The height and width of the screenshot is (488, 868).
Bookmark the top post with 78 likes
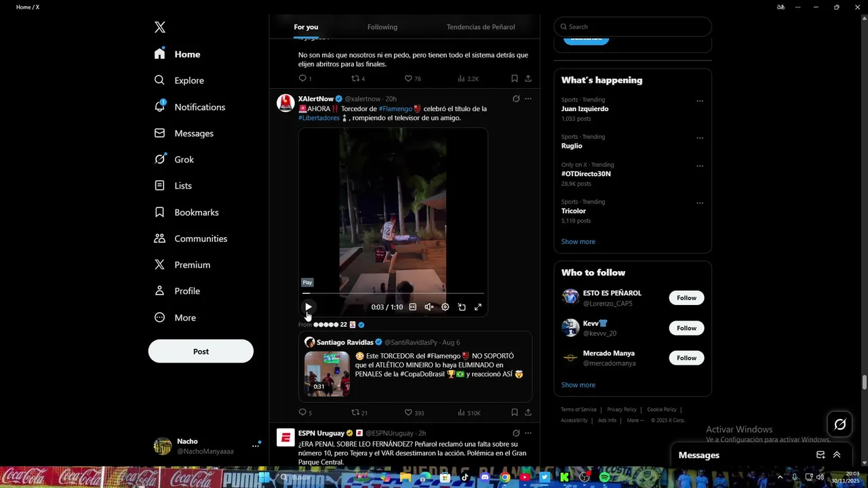(x=514, y=79)
